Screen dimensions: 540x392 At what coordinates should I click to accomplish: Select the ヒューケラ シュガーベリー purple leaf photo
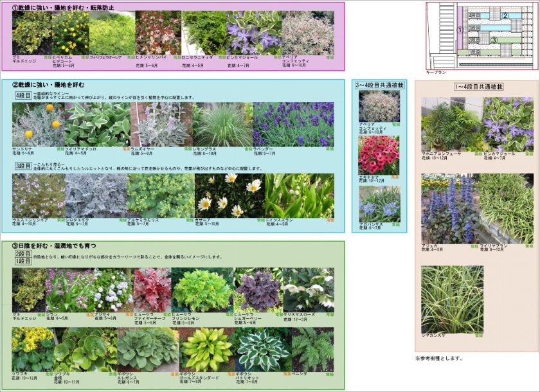tap(258, 290)
